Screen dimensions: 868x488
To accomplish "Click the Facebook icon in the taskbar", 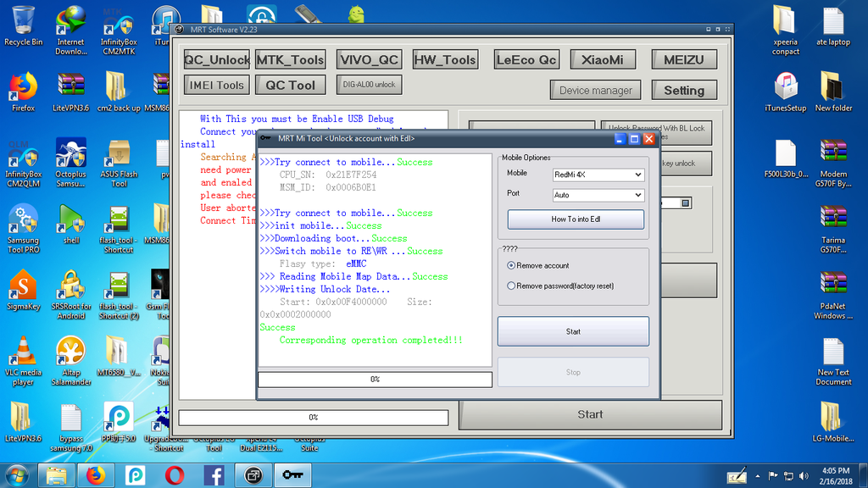I will tap(214, 475).
